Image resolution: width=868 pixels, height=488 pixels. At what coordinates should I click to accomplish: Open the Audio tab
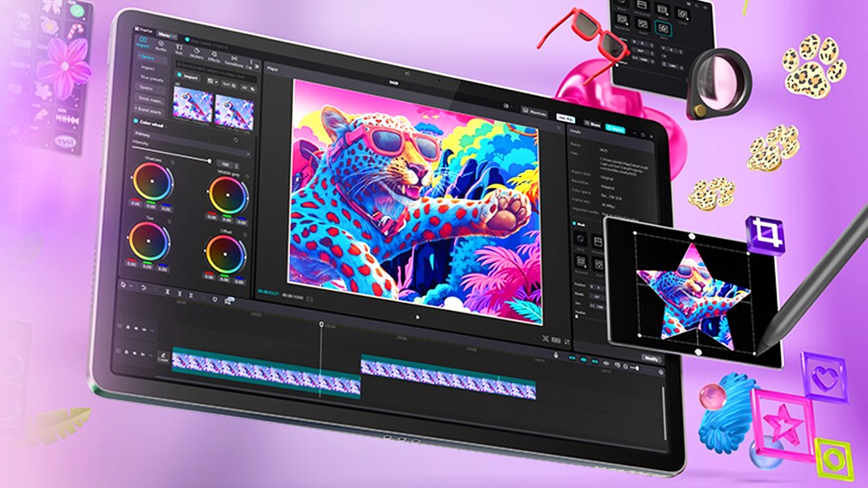tap(161, 46)
